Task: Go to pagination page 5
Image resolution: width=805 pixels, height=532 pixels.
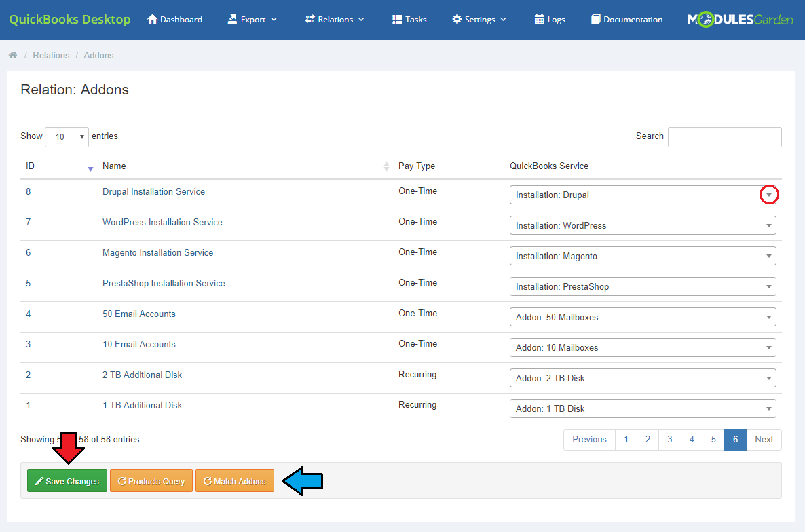Action: coord(713,440)
